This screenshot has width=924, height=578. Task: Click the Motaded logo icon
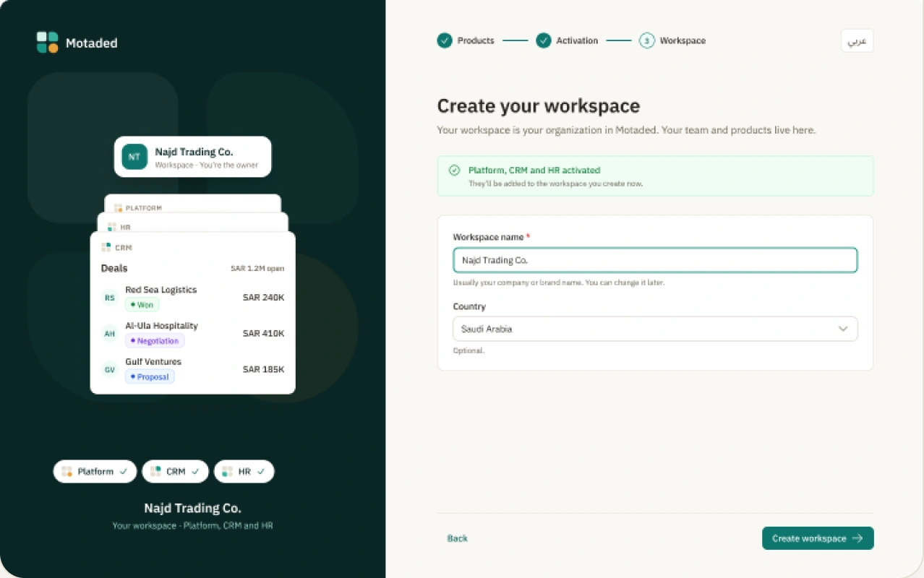coord(48,42)
